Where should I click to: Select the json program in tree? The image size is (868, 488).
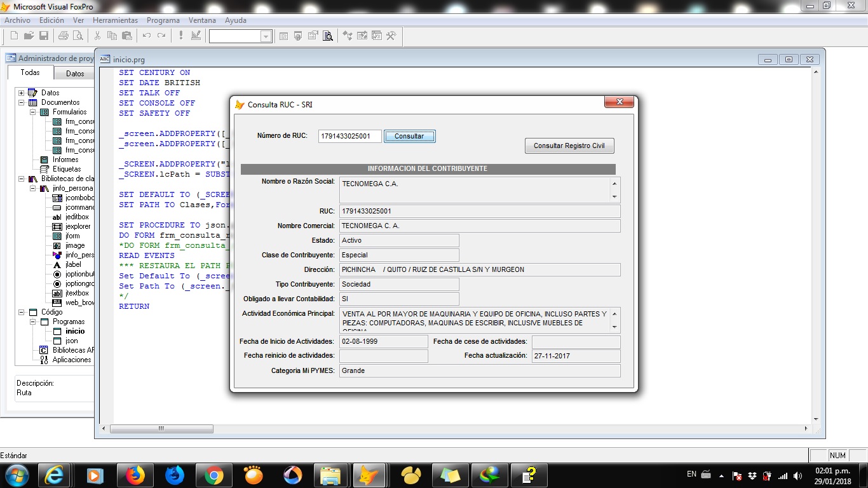[x=72, y=341]
